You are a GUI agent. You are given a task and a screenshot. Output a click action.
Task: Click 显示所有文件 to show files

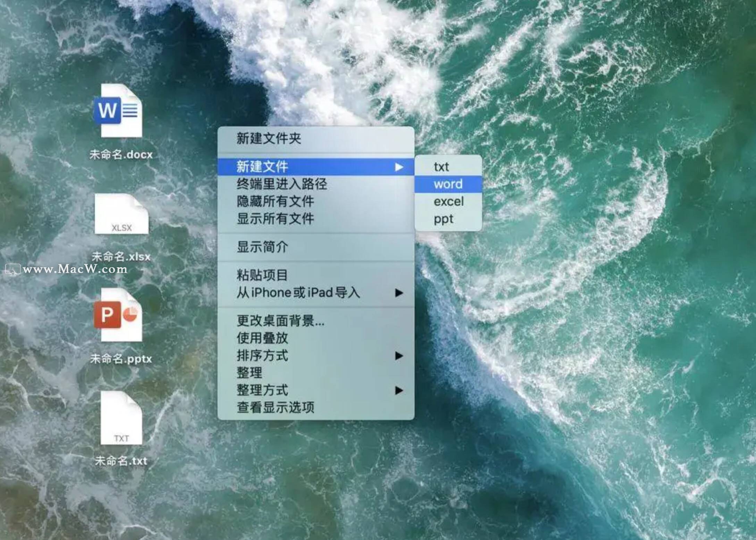(x=275, y=219)
